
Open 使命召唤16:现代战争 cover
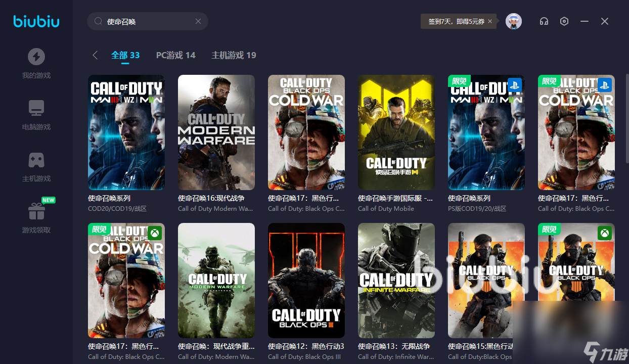pos(216,132)
